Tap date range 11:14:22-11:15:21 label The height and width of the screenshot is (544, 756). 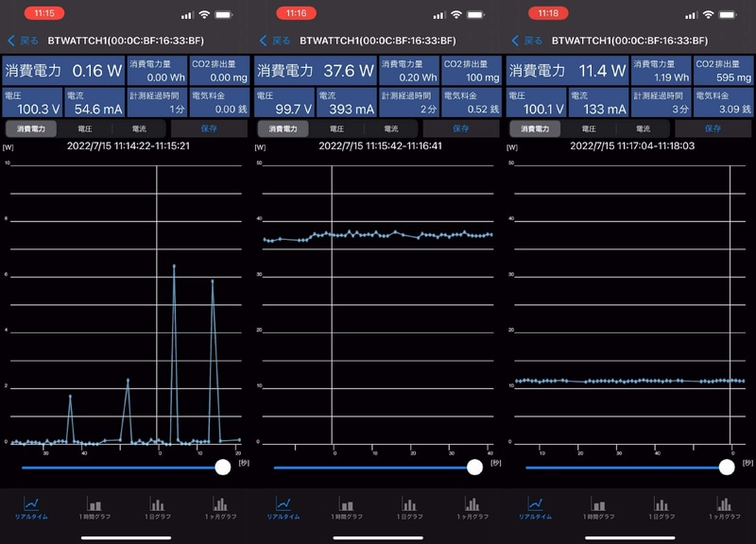point(129,146)
